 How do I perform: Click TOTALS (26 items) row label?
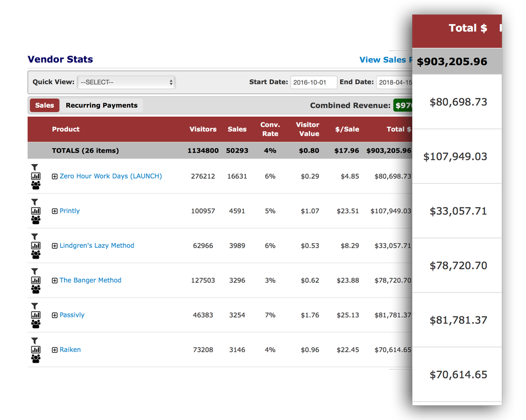click(85, 150)
